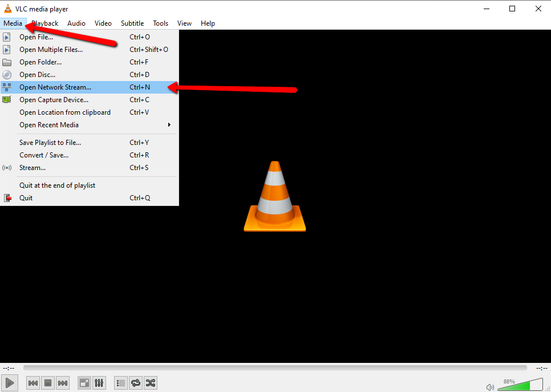Click the Play button in the control bar
This screenshot has height=392, width=551.
[x=10, y=383]
